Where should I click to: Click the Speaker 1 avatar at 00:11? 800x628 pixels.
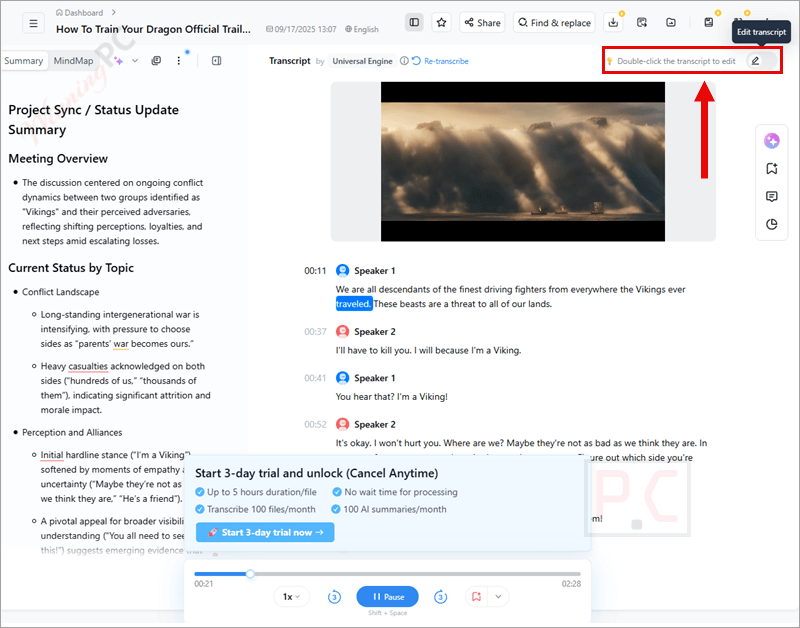(x=342, y=270)
